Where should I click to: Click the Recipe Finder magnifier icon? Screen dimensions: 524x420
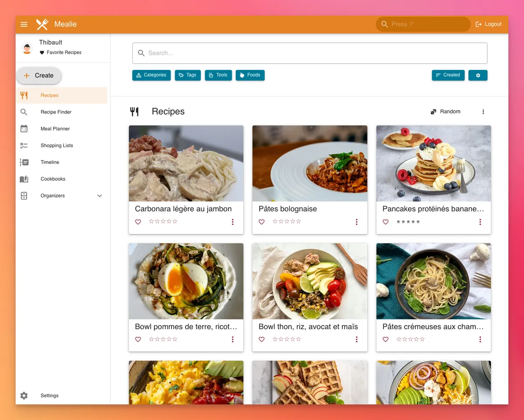24,112
